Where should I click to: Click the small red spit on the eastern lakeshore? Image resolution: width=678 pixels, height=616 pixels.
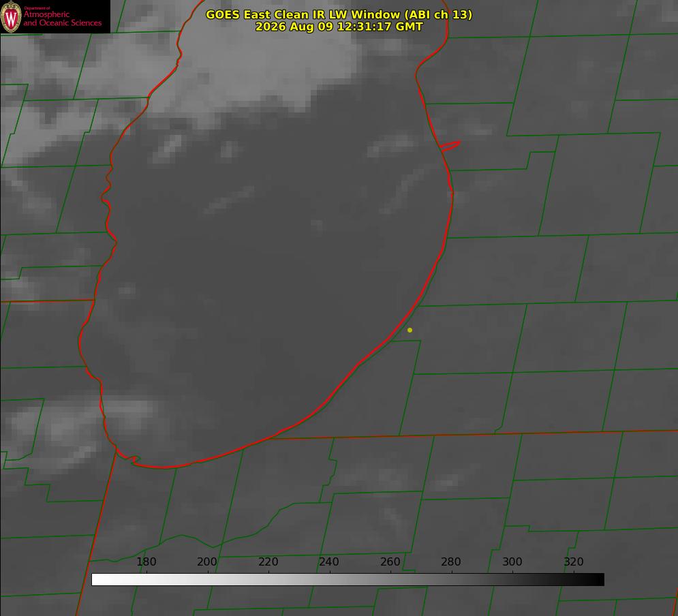pyautogui.click(x=450, y=146)
